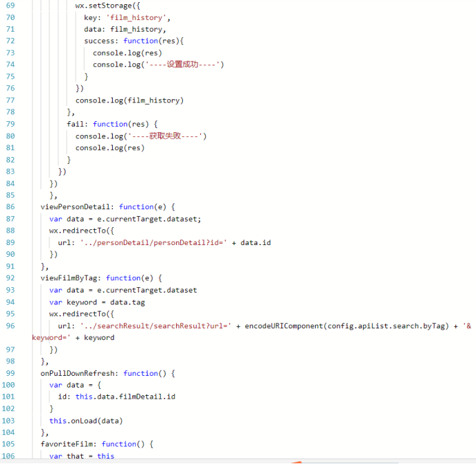Click 'e.currentTarget.dataset;' on line 87
Screen dimensions: 476x464
point(149,219)
